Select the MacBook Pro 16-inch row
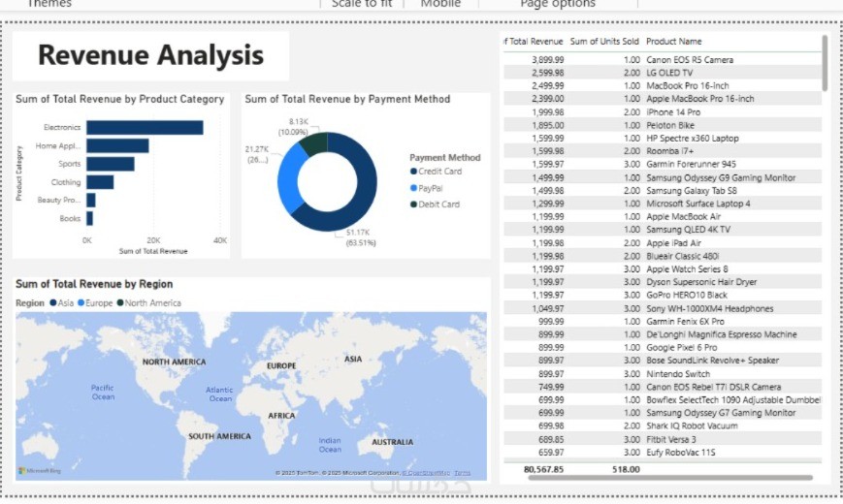The width and height of the screenshot is (843, 504). 663,86
